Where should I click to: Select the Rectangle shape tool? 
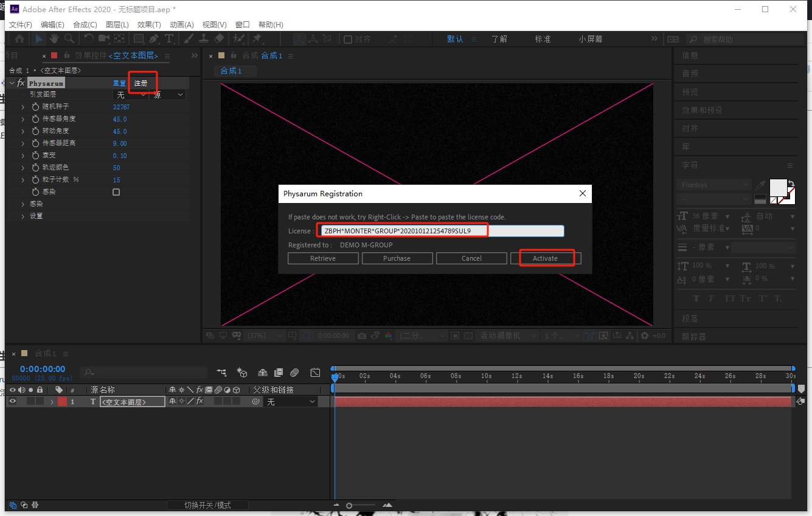(139, 38)
